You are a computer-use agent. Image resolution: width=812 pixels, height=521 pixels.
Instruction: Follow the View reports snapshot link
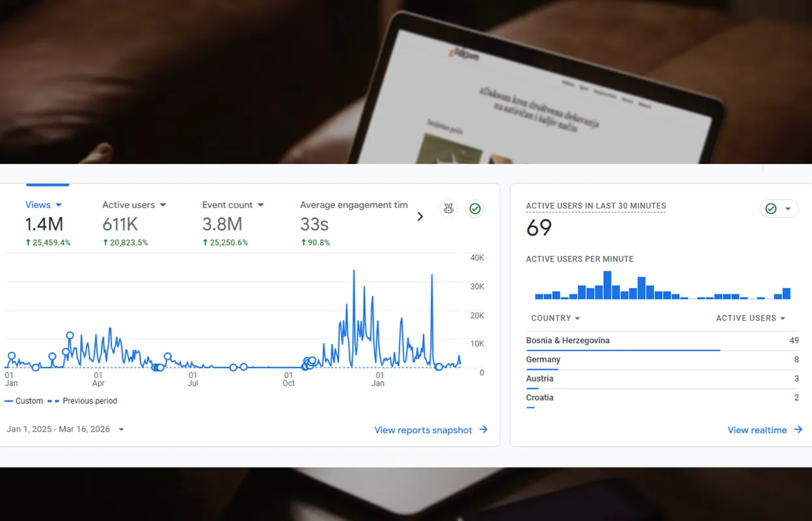431,430
